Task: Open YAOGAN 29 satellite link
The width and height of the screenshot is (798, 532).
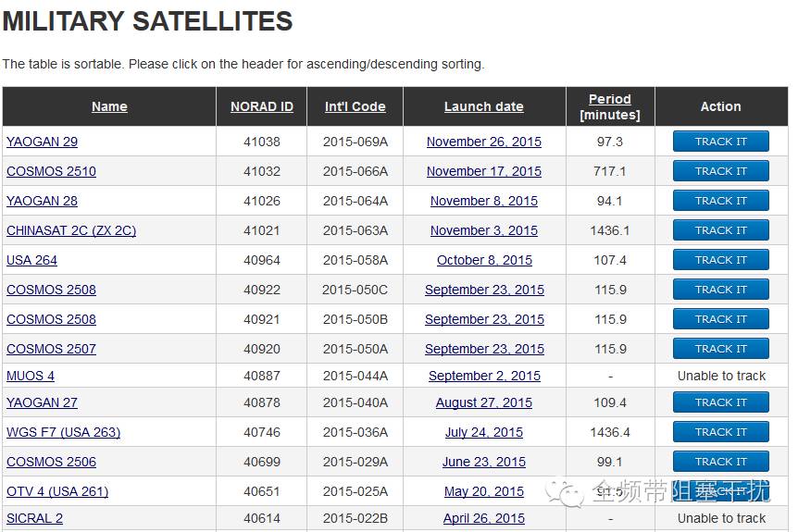Action: 43,142
